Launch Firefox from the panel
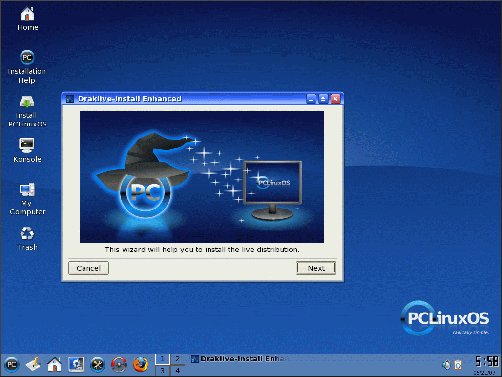Viewport: 502px width, 377px height. [x=140, y=364]
